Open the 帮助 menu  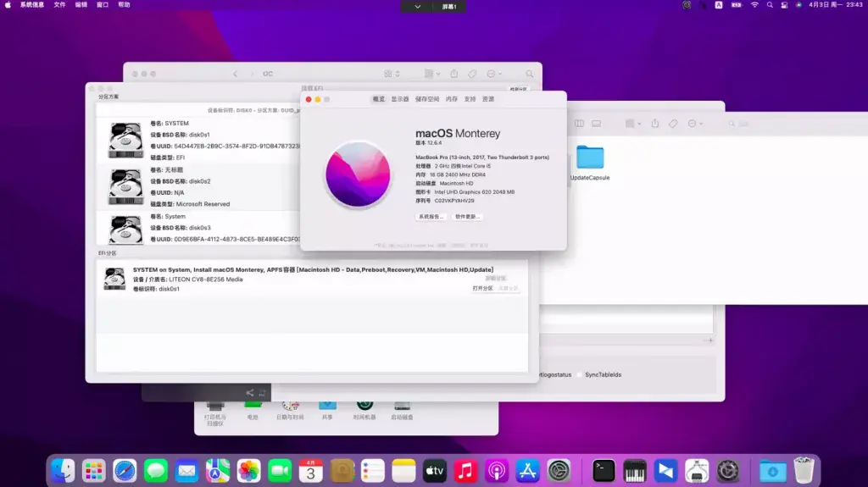[x=124, y=5]
